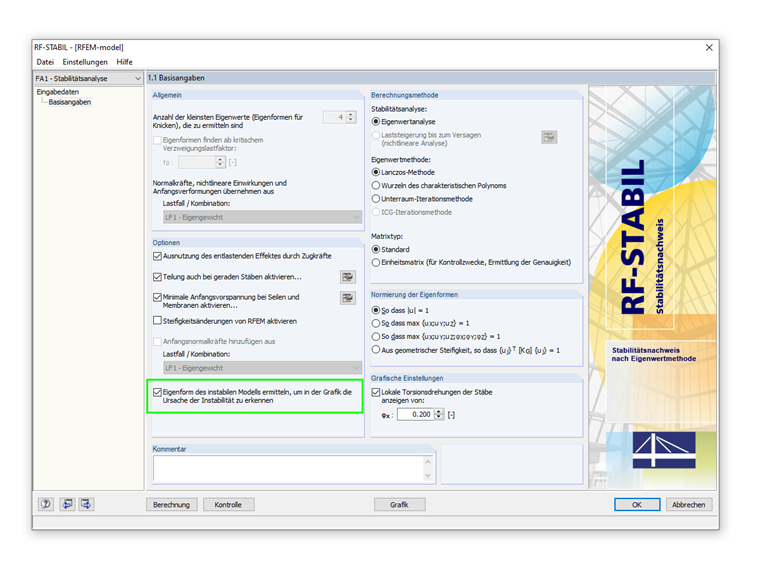This screenshot has height=570, width=760.
Task: Open Lastfall dropdown under Anfangsnormalkräfte
Action: coord(262,368)
